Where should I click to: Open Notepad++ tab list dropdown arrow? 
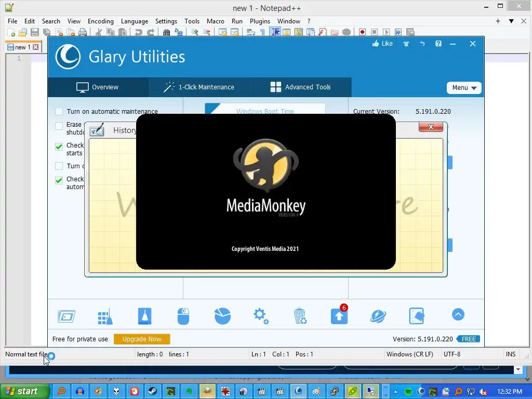[511, 21]
